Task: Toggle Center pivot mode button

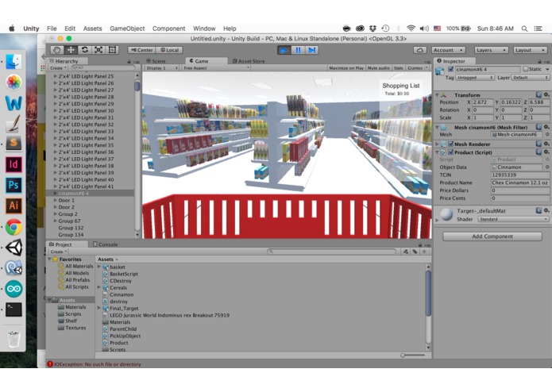Action: point(142,50)
